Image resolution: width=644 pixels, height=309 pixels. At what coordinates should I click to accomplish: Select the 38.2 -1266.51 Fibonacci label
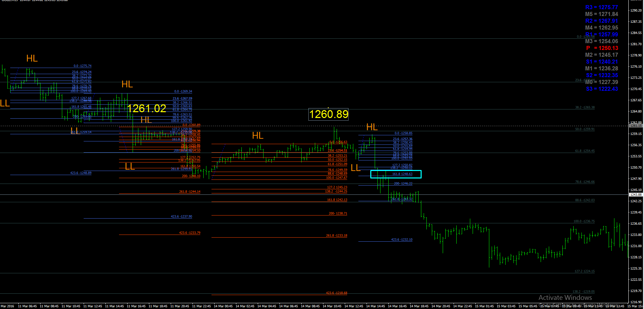coord(182,103)
